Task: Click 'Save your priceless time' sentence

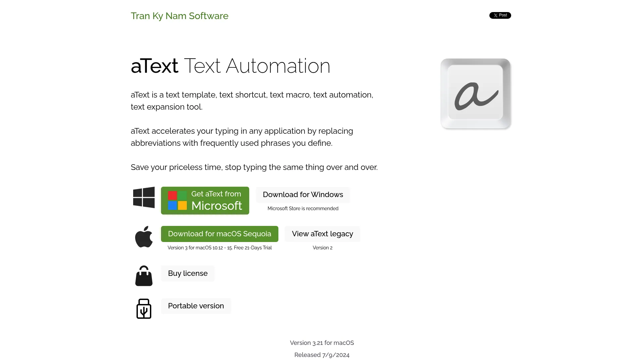Action: point(254,167)
